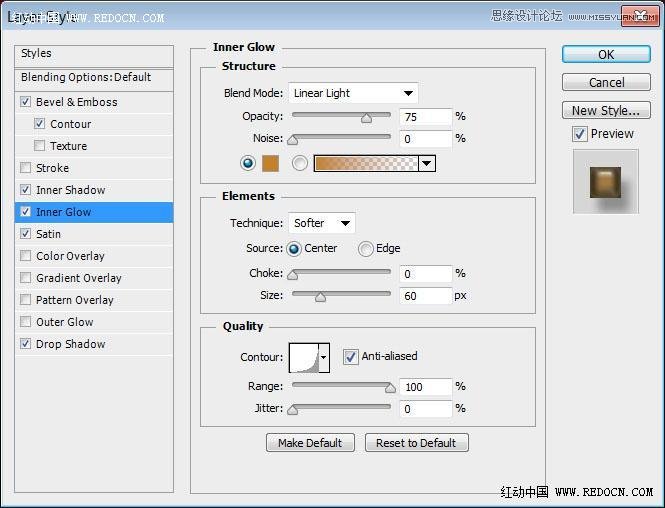The width and height of the screenshot is (665, 508).
Task: Click the Reset to Default button
Action: coord(417,443)
